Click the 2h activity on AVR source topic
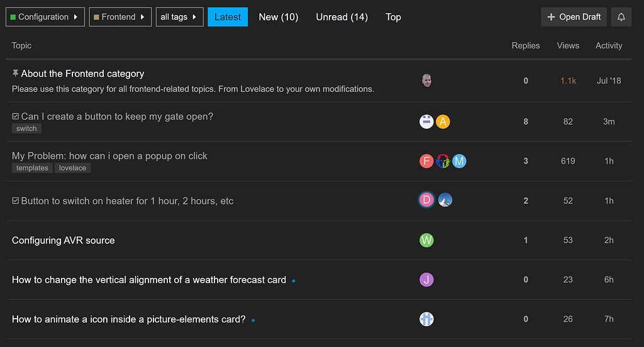 pyautogui.click(x=609, y=240)
